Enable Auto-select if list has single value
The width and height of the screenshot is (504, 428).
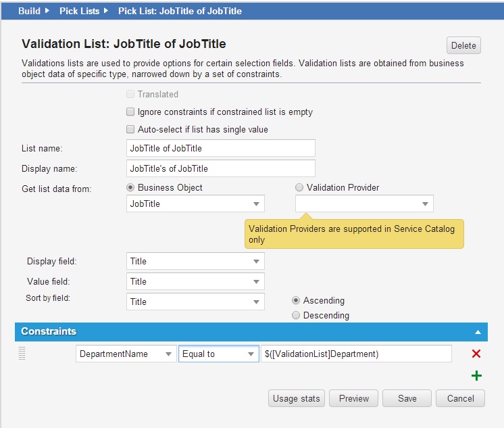(x=130, y=129)
